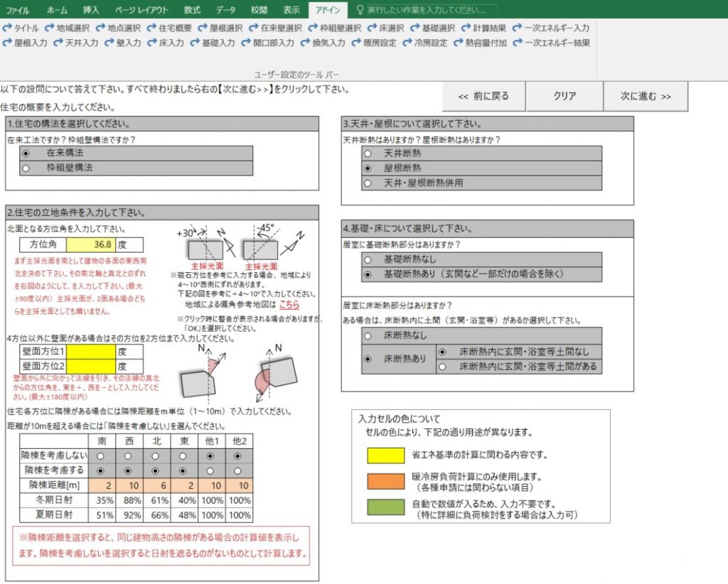This screenshot has width=728, height=584.
Task: Open 地域選択 from the add-in toolbar
Action: click(x=68, y=28)
